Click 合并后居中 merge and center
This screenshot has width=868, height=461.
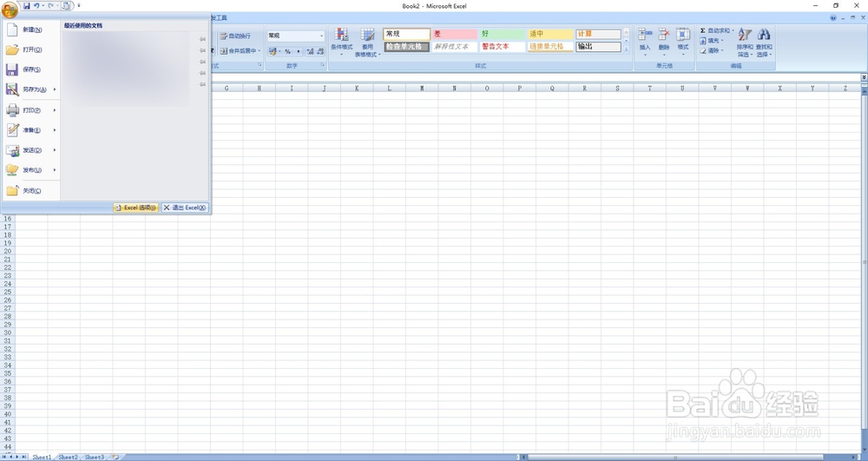tap(240, 51)
